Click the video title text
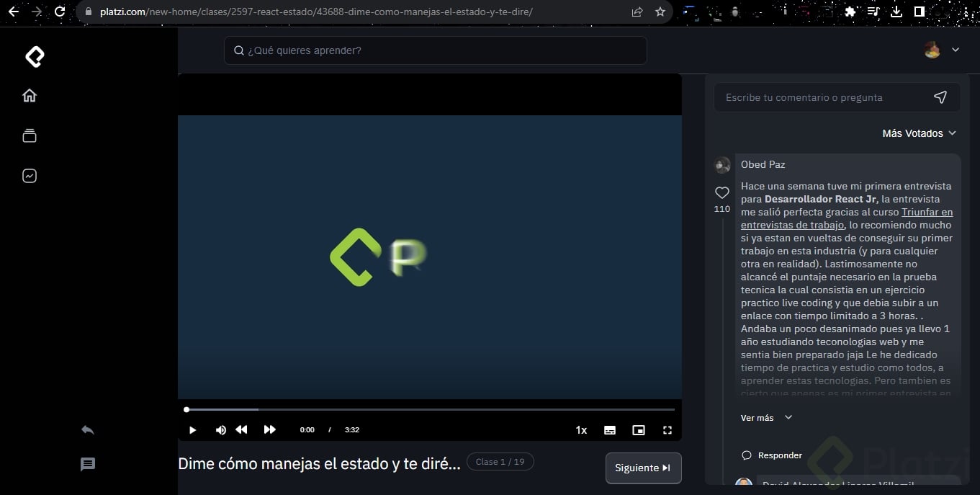 pyautogui.click(x=319, y=464)
